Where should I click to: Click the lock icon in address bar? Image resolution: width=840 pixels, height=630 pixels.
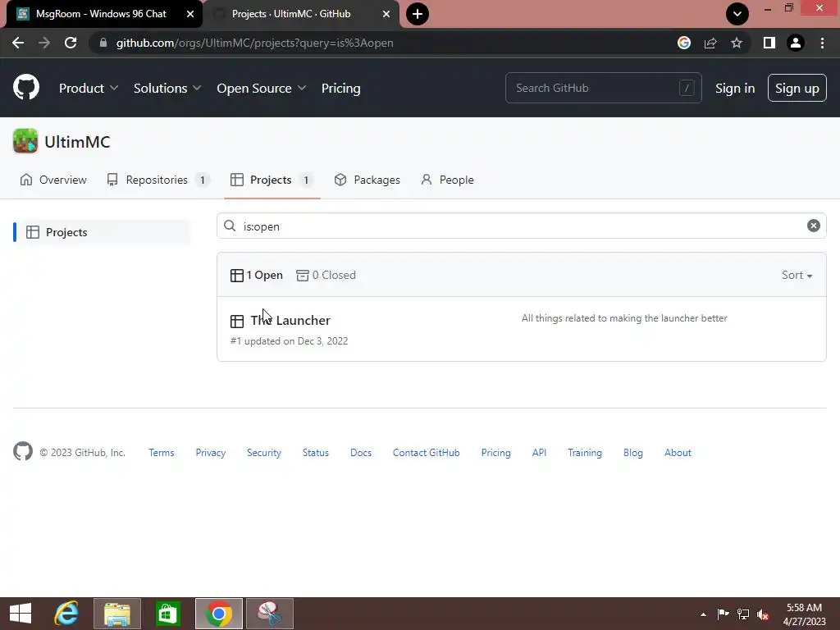tap(103, 43)
